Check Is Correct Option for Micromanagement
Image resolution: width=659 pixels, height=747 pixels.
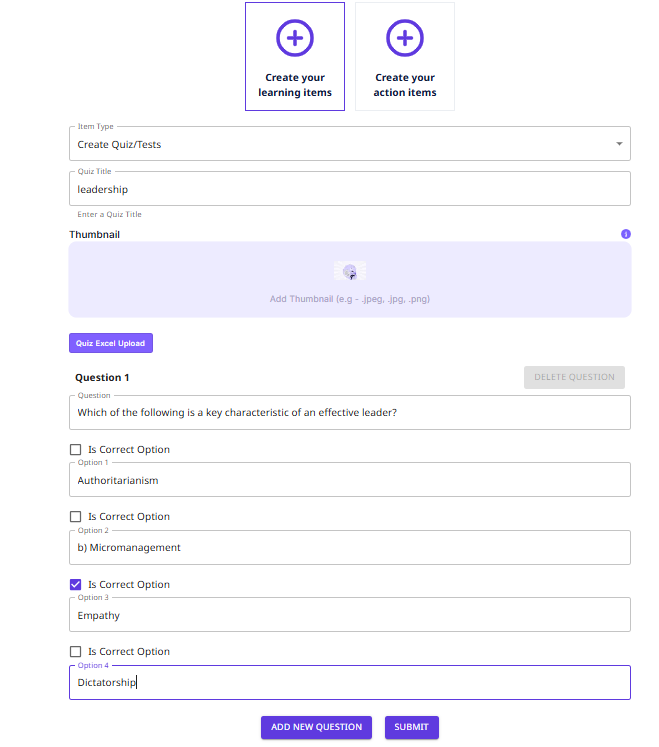(76, 517)
